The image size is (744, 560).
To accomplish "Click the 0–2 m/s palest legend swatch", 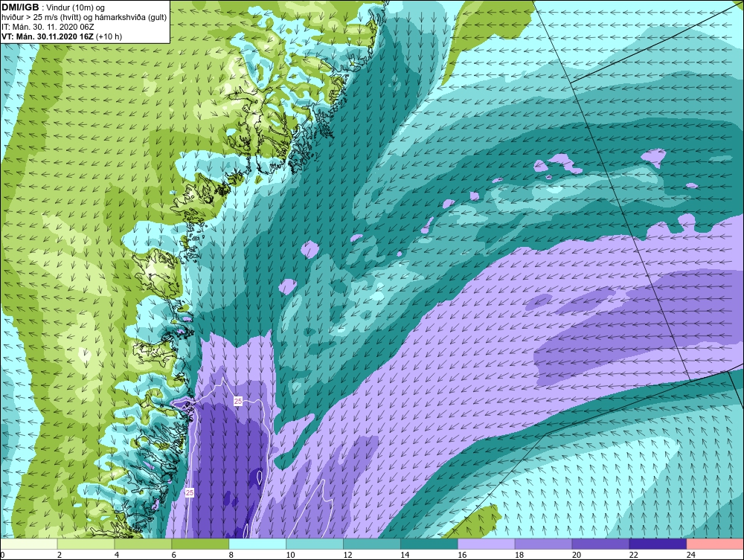I will pos(28,544).
